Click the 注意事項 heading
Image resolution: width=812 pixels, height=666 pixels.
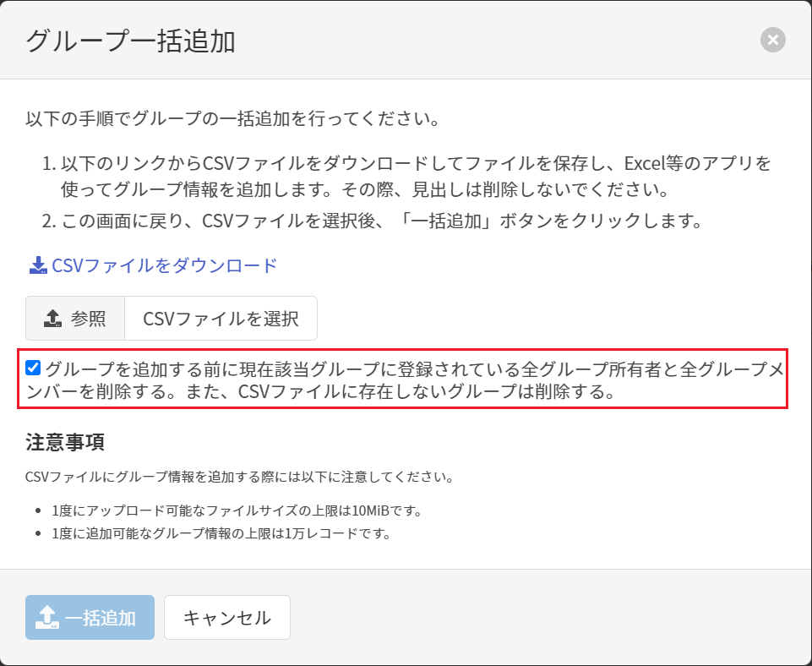[64, 442]
